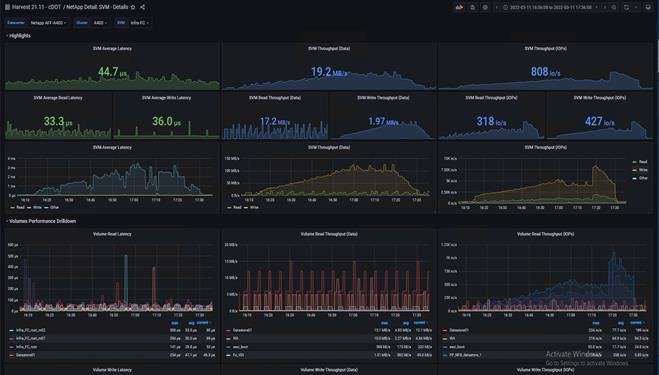Viewport: 659px width, 375px height.
Task: Open the dashboards grid icon beside Harvest title
Action: [x=8, y=7]
